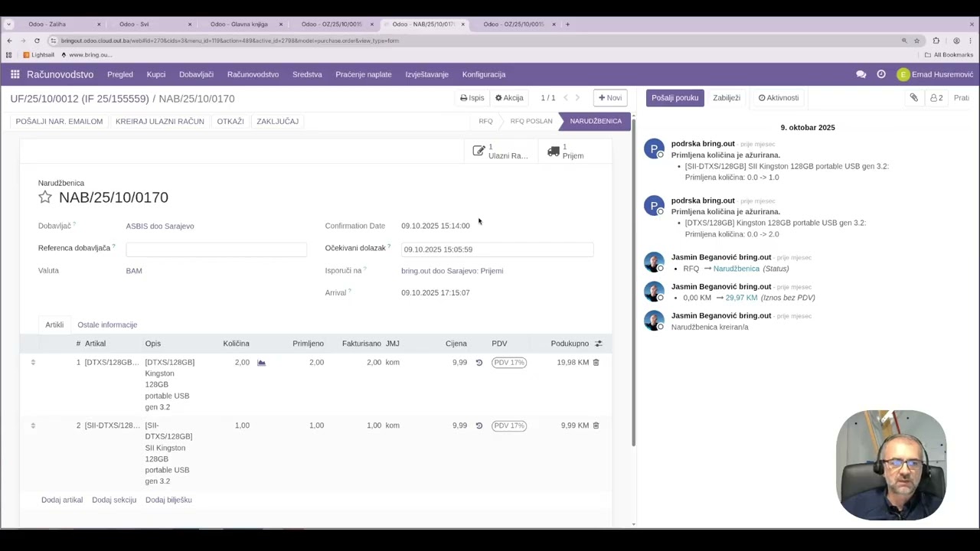Click the Referenca dobavljača input field
980x551 pixels.
(x=216, y=249)
